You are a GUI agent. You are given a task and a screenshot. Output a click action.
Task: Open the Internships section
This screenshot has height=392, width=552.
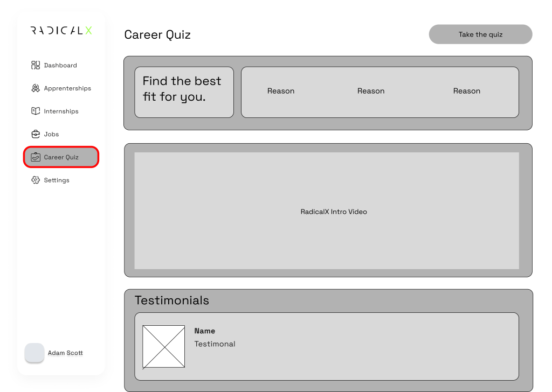click(61, 111)
